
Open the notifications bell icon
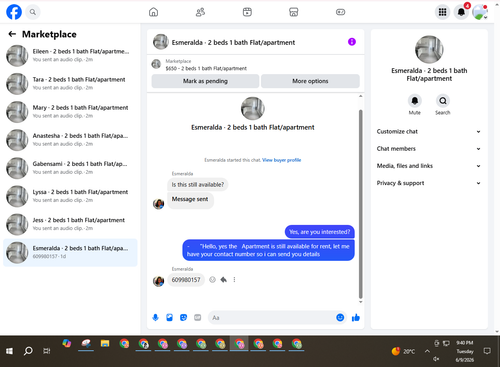(461, 12)
